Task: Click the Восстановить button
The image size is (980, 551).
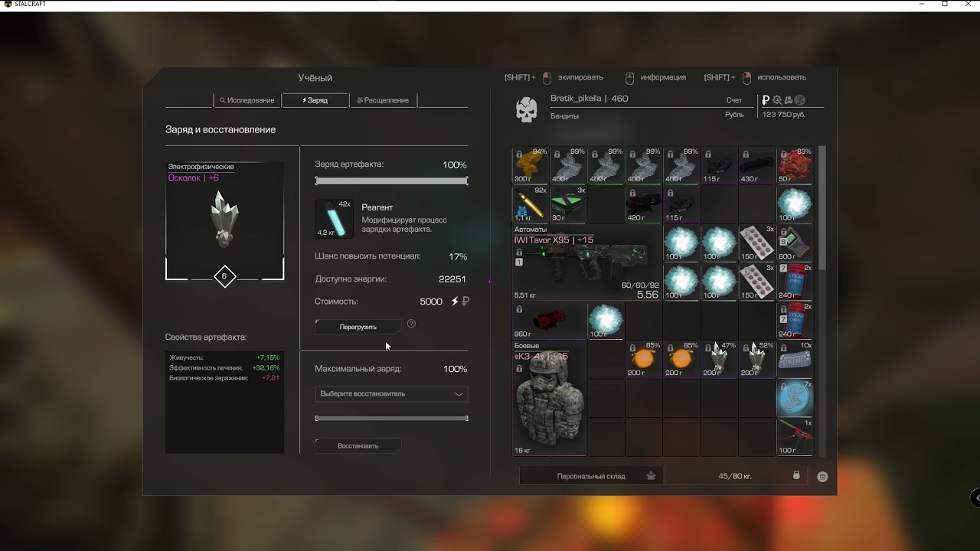Action: coord(358,445)
